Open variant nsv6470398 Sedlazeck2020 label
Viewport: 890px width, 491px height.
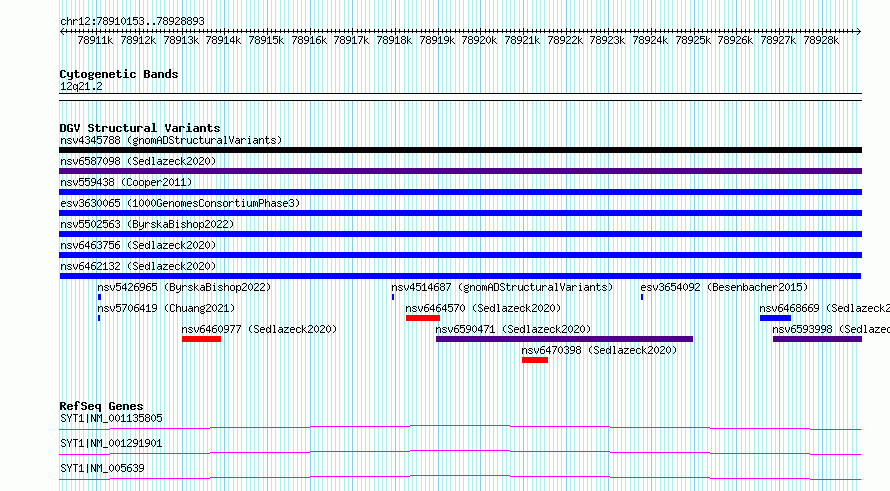pos(599,350)
